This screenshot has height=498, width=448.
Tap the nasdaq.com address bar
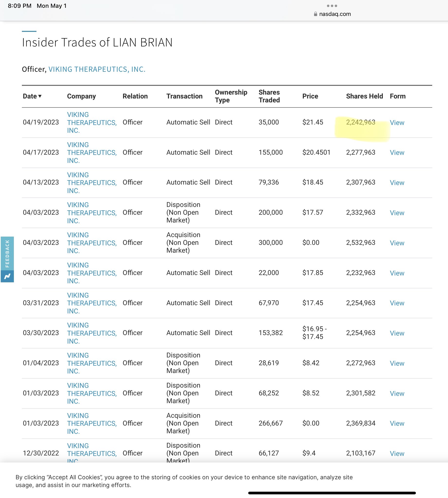coord(332,14)
